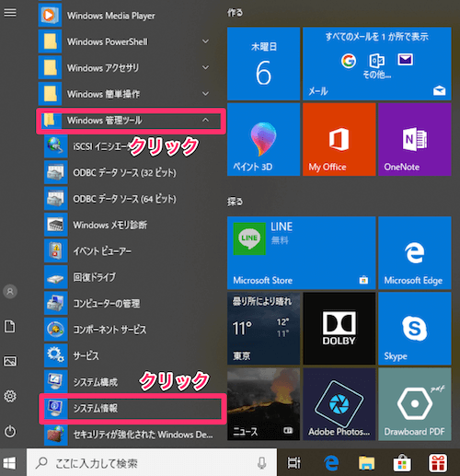
Task: Open the ペイント 3D tile
Action: coord(263,139)
